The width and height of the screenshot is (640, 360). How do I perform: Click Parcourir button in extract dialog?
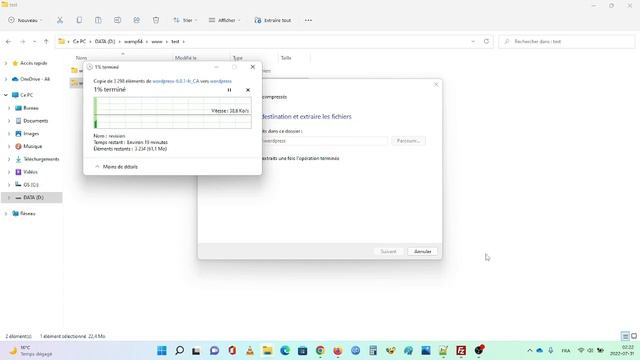click(x=408, y=141)
